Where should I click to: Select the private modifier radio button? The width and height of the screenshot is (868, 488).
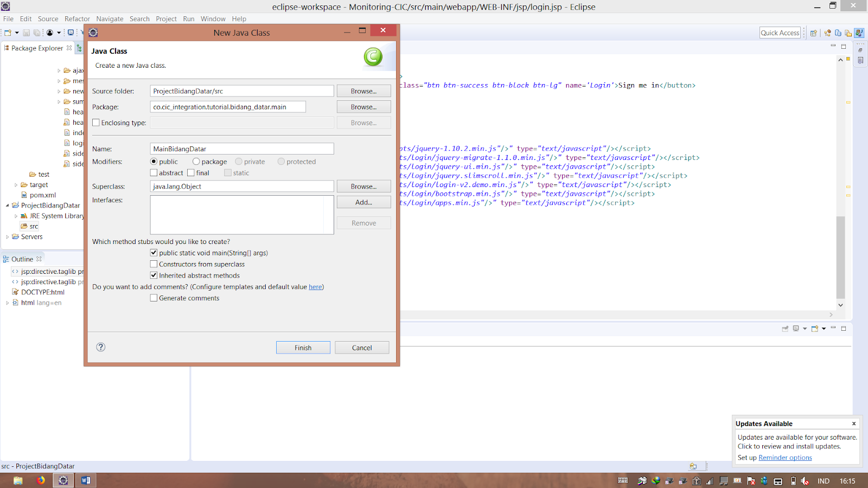(238, 161)
